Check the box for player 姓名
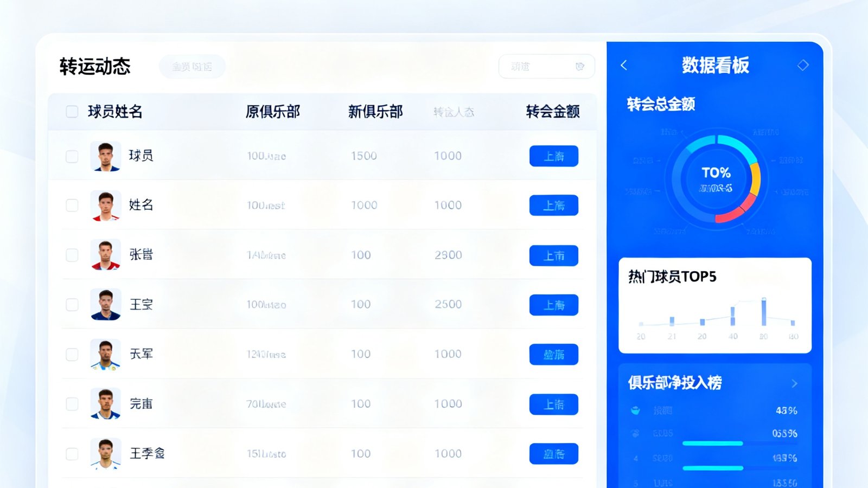The image size is (868, 488). [72, 206]
